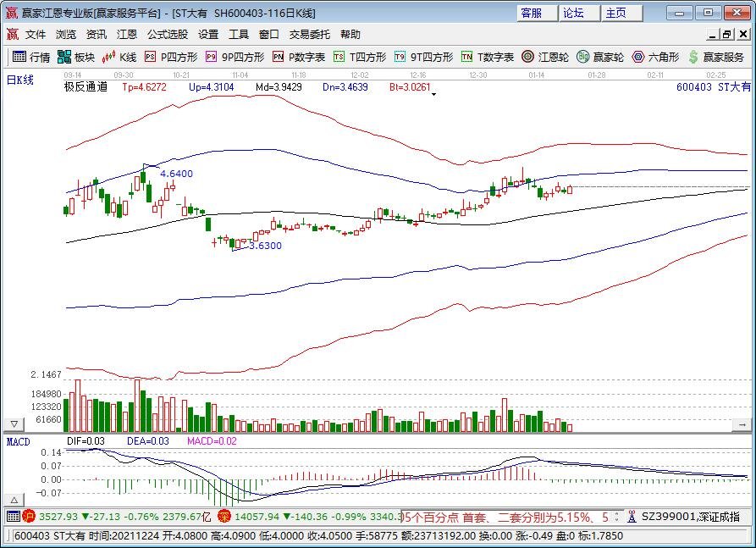Click the right arrow button beside volume panel

point(742,424)
